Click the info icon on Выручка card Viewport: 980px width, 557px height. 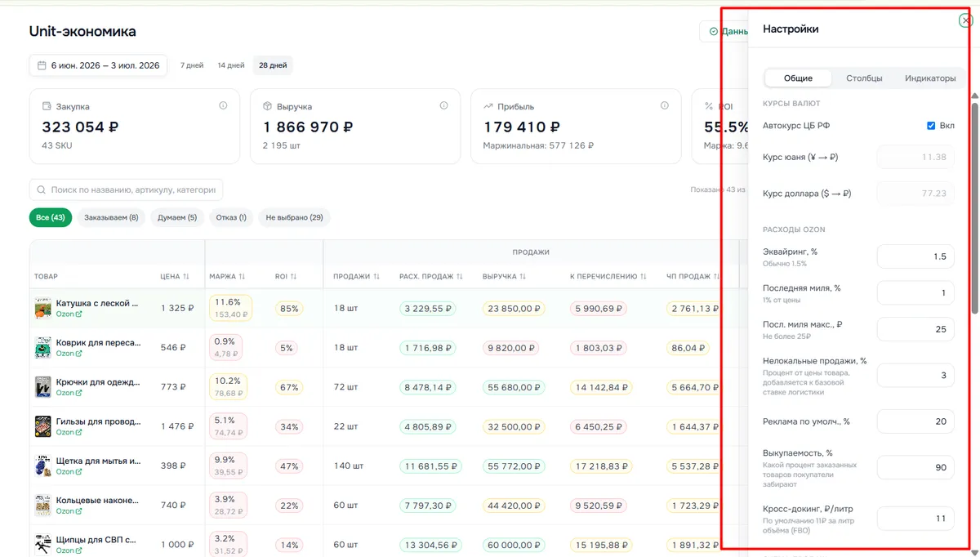tap(444, 106)
